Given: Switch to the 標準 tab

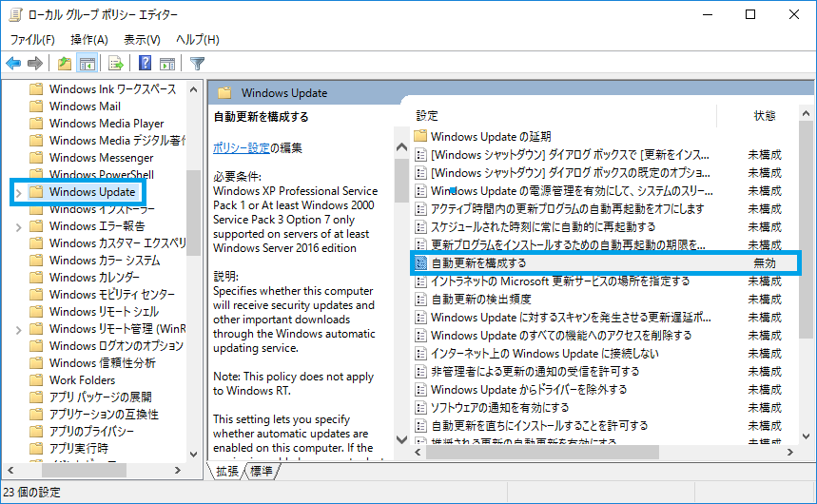Looking at the screenshot, I should click(x=262, y=471).
